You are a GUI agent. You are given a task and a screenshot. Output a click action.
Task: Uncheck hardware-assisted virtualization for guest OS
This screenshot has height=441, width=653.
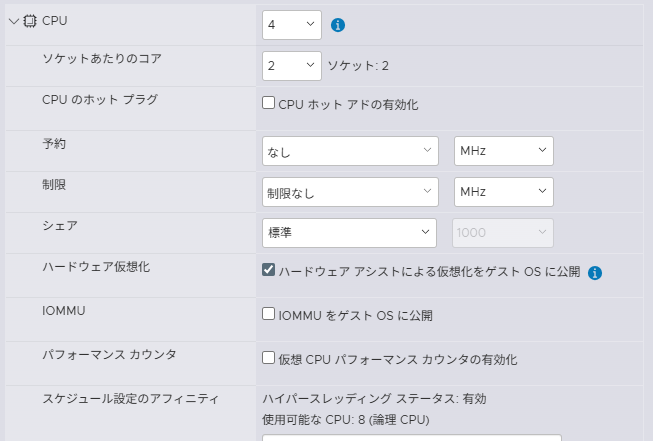pyautogui.click(x=268, y=270)
